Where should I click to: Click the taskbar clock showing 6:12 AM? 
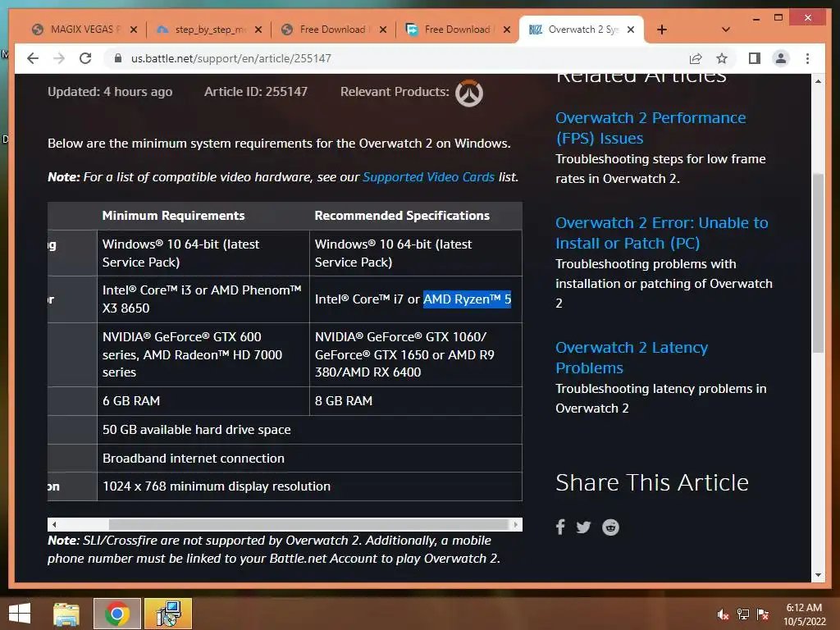(x=804, y=614)
